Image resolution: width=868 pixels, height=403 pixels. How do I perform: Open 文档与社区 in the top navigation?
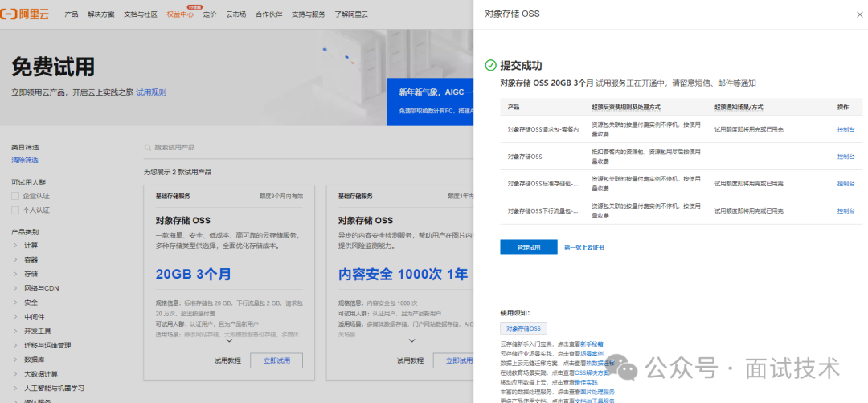click(x=141, y=14)
